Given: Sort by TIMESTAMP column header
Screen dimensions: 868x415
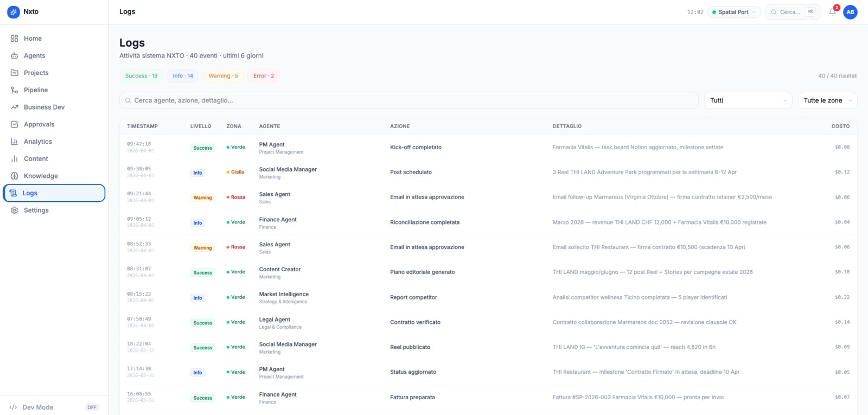Looking at the screenshot, I should (142, 126).
